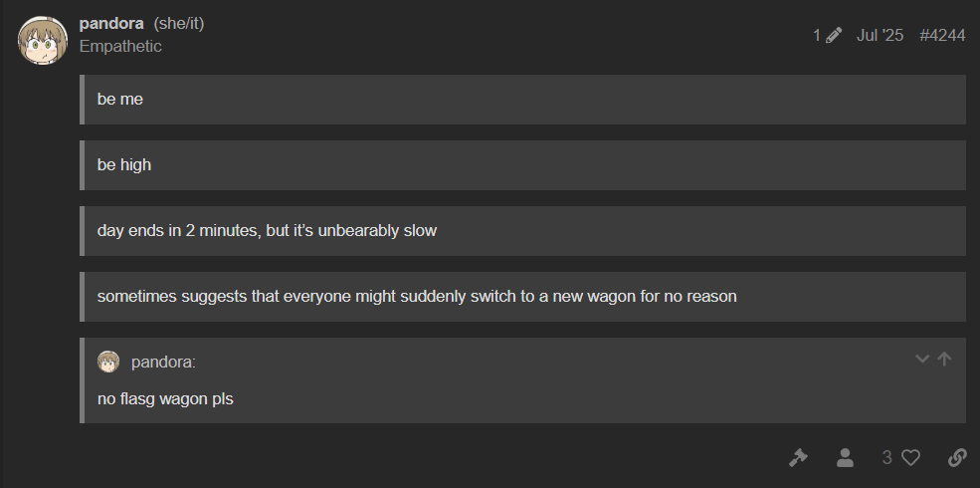Click pandora's large avatar picture

tap(43, 40)
